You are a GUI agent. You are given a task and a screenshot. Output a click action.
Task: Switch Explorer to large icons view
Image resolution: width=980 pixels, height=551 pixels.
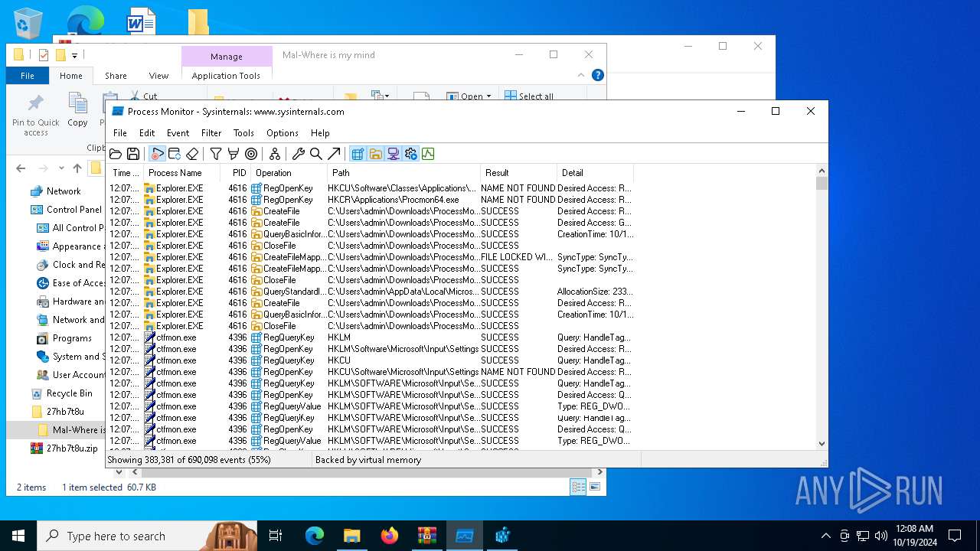click(595, 487)
